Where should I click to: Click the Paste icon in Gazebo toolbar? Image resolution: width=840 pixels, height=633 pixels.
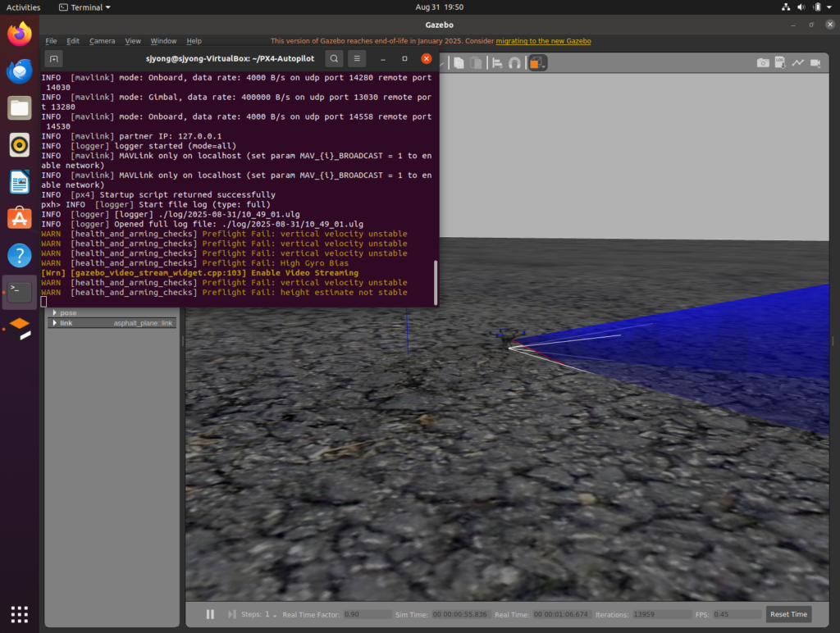(476, 63)
